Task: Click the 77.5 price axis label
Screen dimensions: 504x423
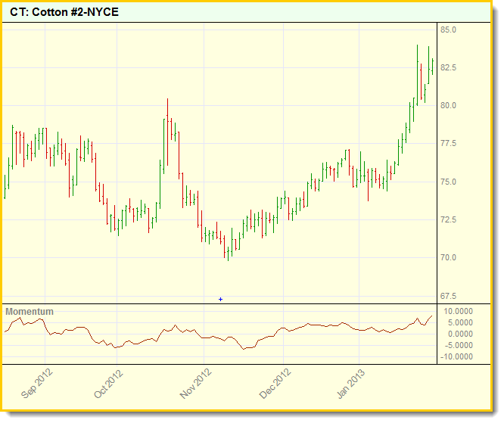Action: click(x=449, y=144)
